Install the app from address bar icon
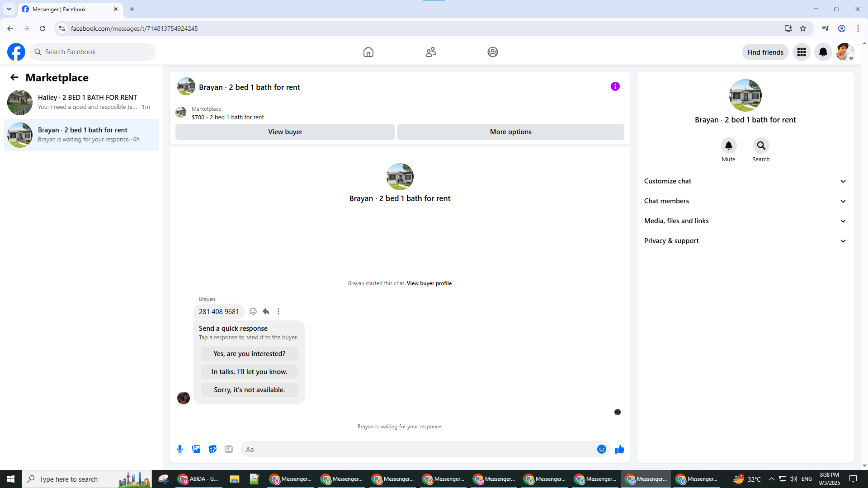Viewport: 868px width, 488px height. point(788,28)
